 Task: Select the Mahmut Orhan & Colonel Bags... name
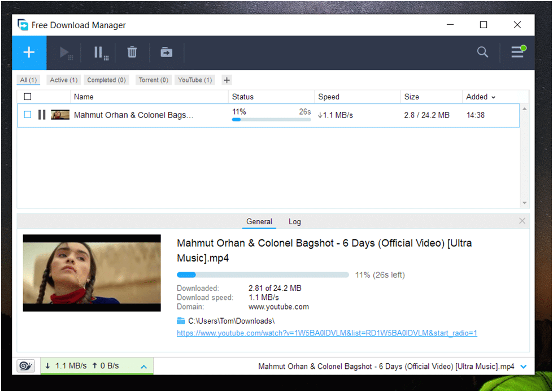[x=134, y=115]
